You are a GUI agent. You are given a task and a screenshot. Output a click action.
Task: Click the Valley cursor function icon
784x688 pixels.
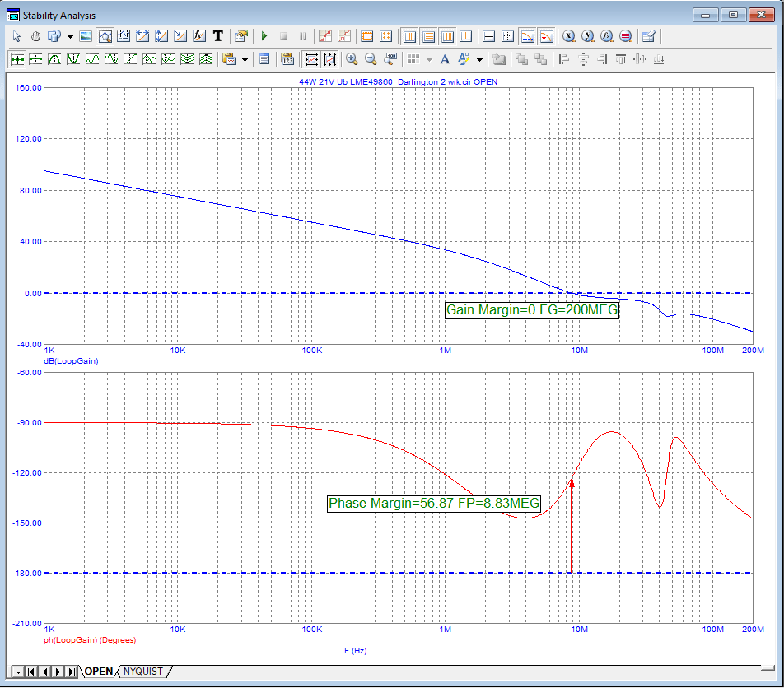(73, 59)
